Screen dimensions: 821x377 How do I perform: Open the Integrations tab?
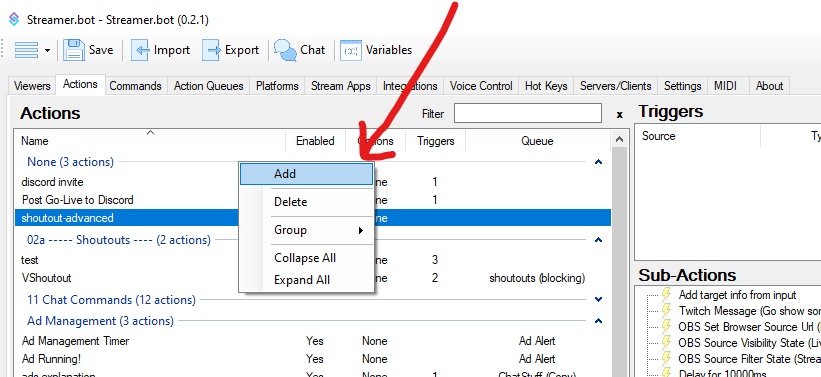[410, 86]
